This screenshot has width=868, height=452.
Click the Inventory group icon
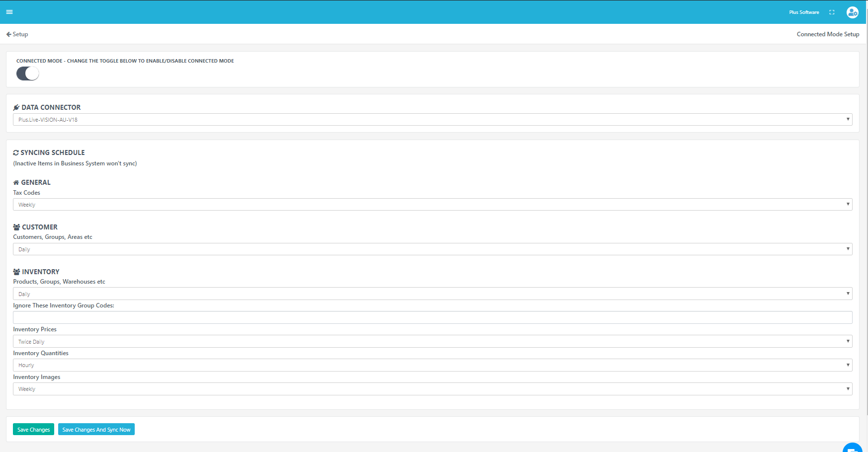16,272
